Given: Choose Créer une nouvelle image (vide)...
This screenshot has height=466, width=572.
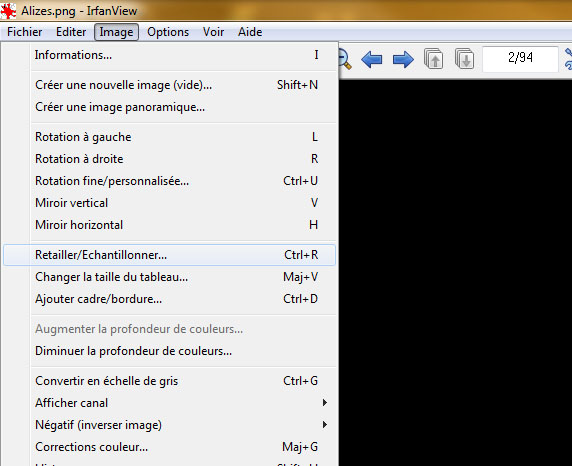Looking at the screenshot, I should pos(169,85).
